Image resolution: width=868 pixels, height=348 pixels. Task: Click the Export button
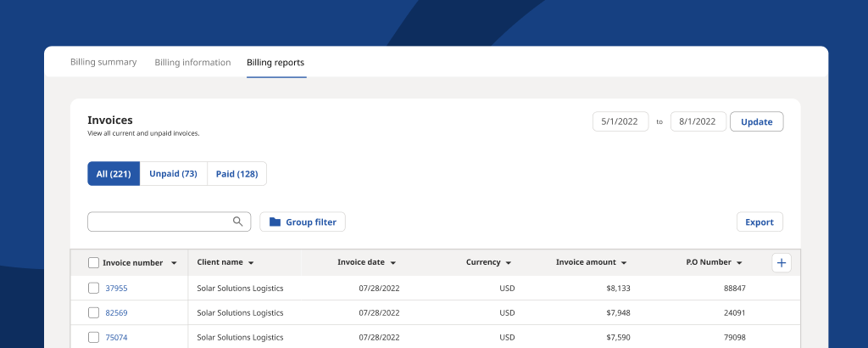[x=759, y=222]
